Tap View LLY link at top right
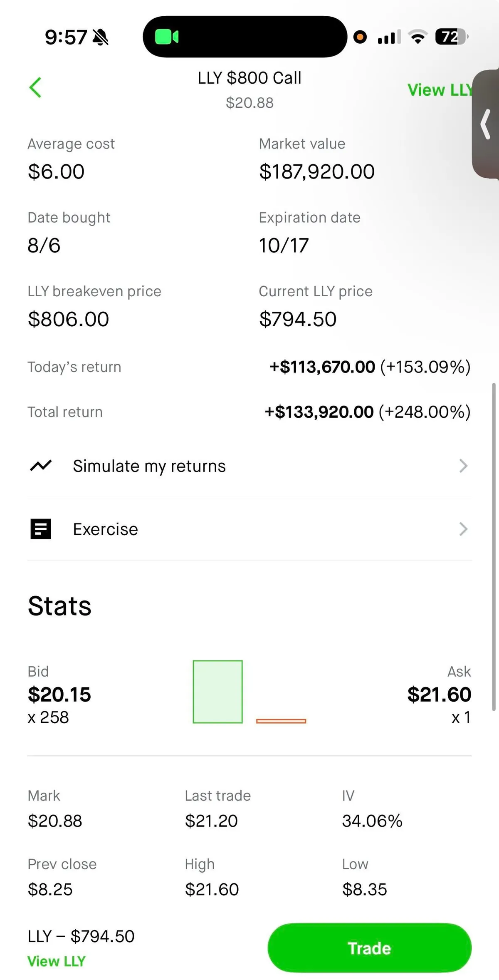 (x=439, y=90)
